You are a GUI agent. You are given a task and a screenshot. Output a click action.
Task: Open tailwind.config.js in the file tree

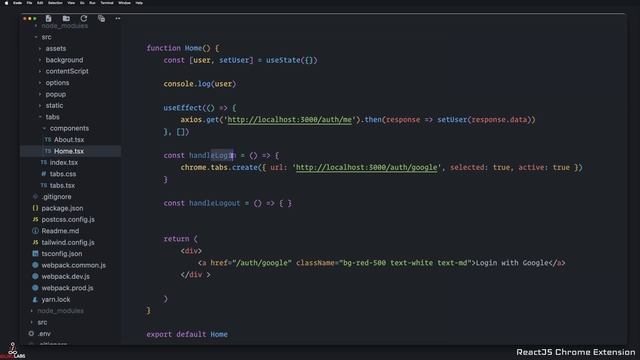[68, 242]
